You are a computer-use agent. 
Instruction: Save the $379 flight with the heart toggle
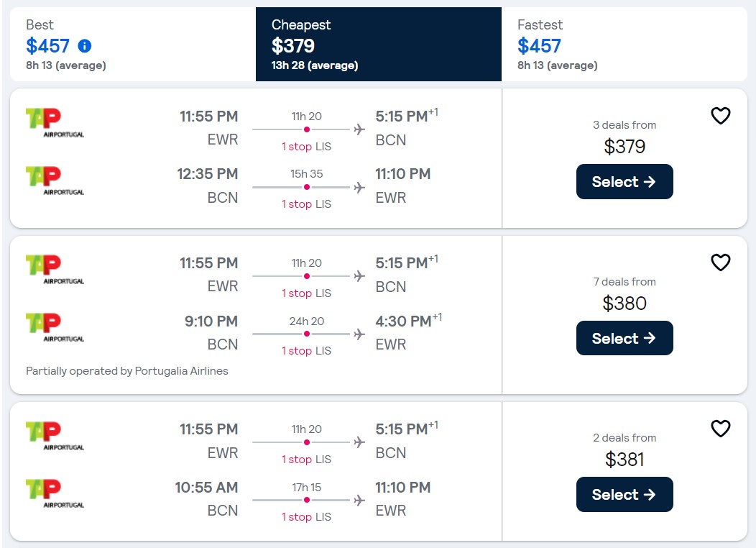720,115
